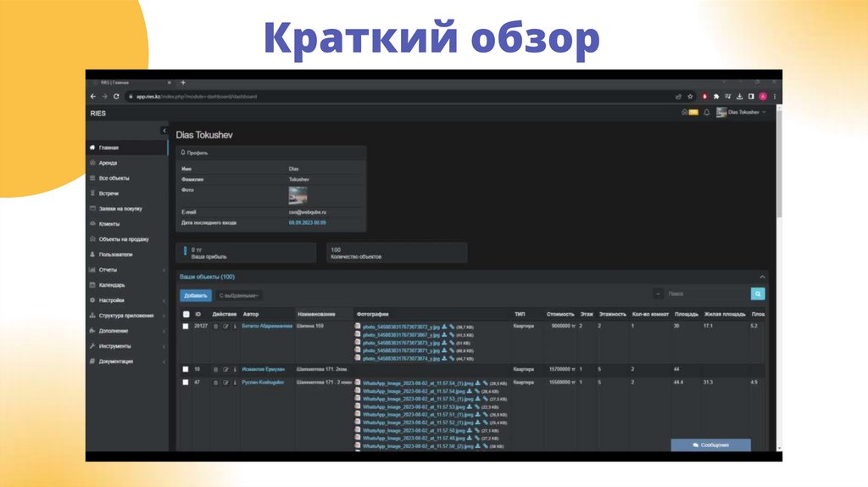Open Встречи in the sidebar
868x487 pixels.
point(127,193)
